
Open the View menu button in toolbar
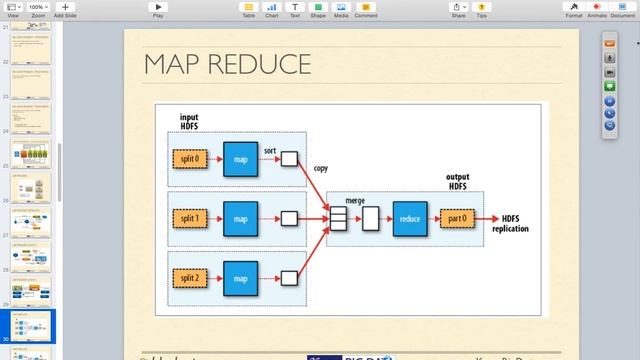(13, 7)
